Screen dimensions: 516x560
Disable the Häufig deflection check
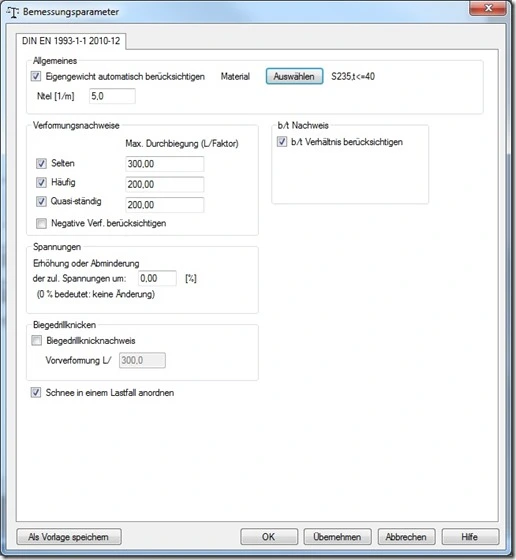pyautogui.click(x=41, y=182)
